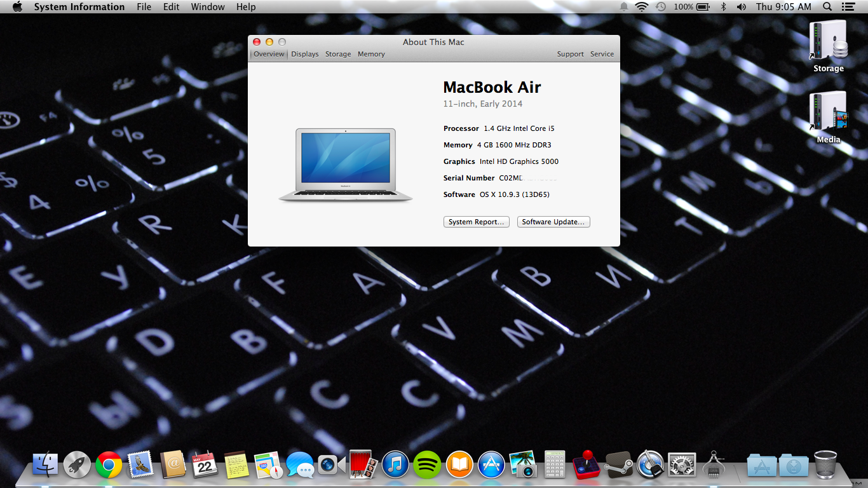Launch Maps from the Dock

(268, 465)
